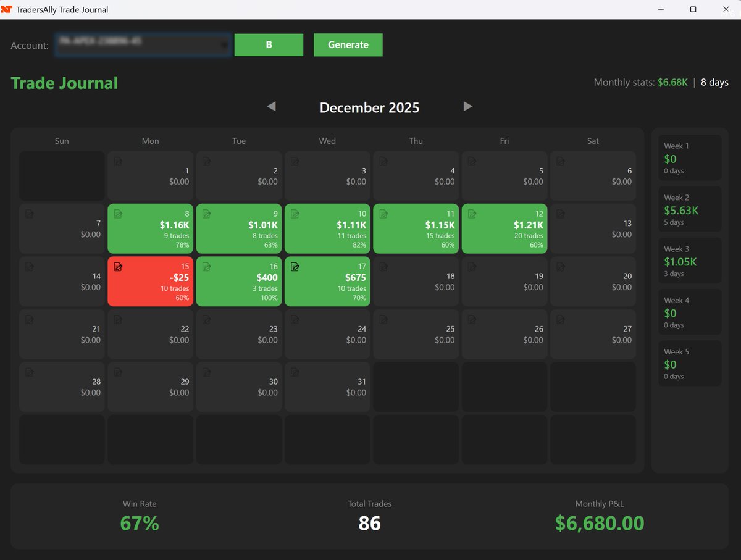Select the Week 3 $1.05K summary card

pos(690,261)
